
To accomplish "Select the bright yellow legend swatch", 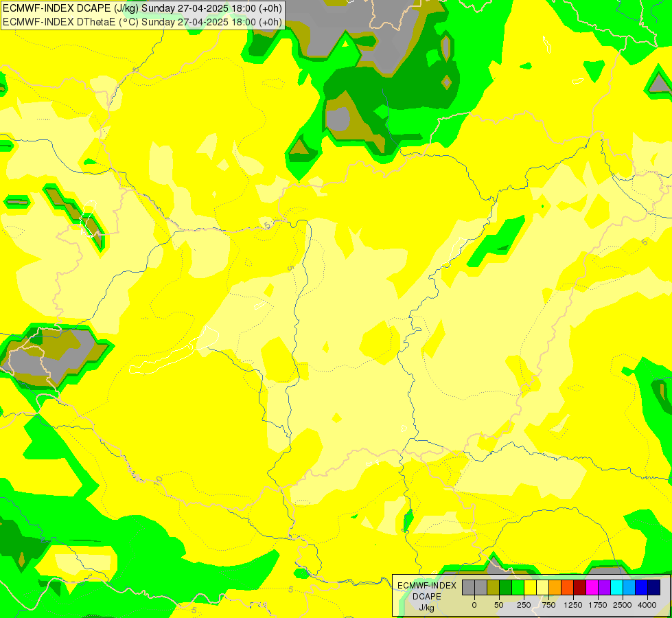I will (530, 587).
